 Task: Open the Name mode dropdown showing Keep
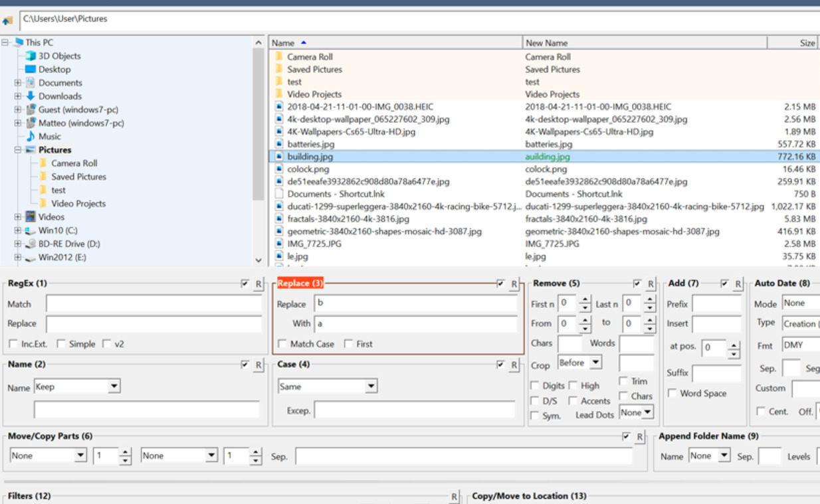click(x=114, y=386)
